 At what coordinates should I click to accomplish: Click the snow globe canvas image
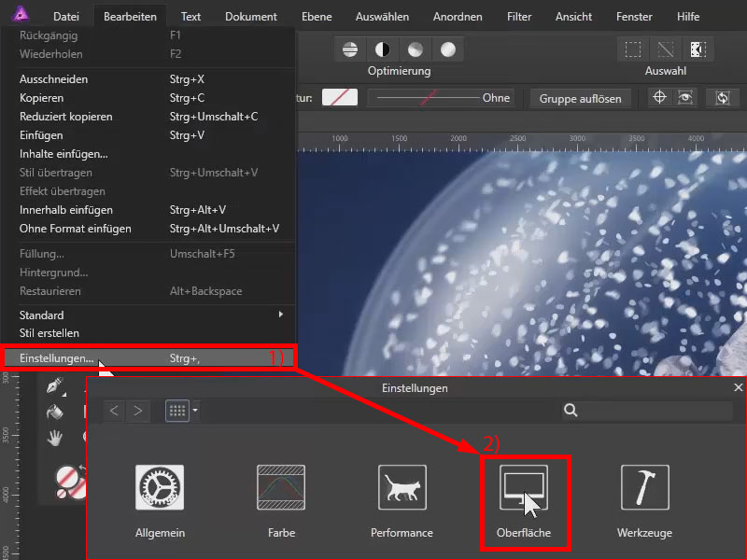click(x=522, y=264)
